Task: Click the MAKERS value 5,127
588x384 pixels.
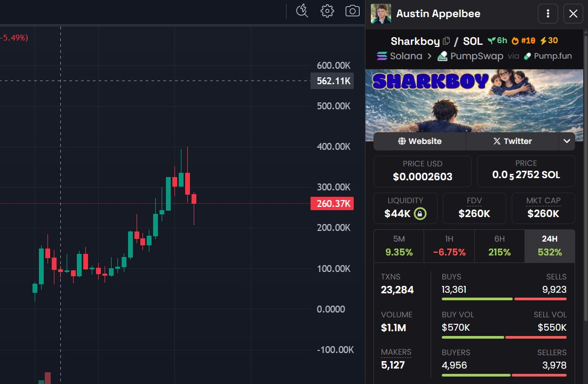Action: 393,365
